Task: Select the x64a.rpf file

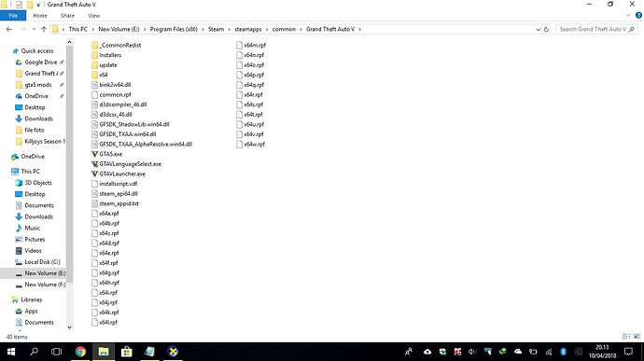Action: point(105,214)
